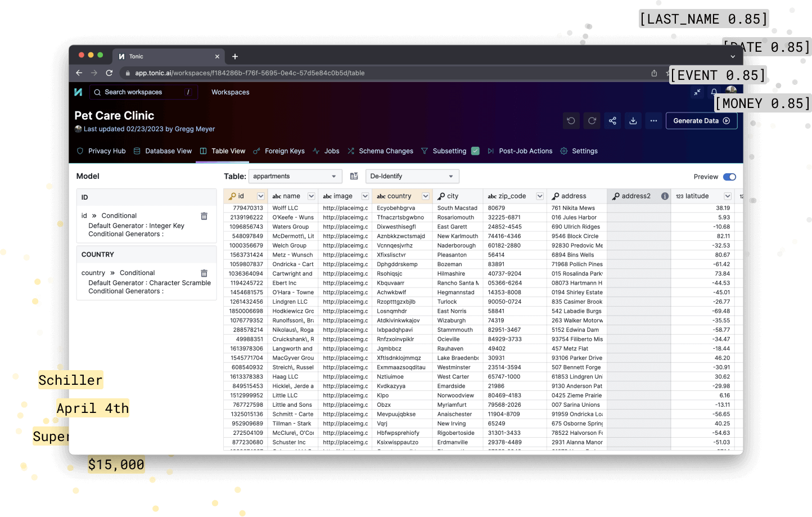The height and width of the screenshot is (517, 812).
Task: Open the Privacy Hub tab
Action: coord(106,151)
